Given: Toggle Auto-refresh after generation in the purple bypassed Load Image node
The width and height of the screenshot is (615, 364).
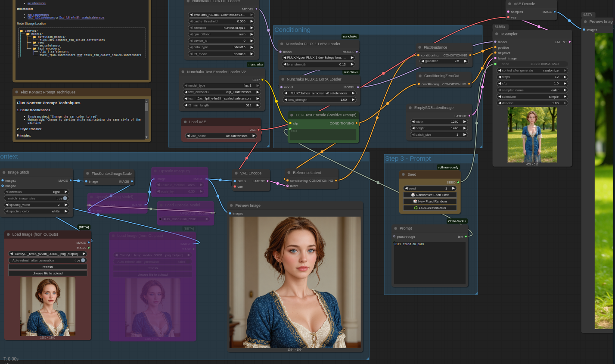Looking at the screenshot, I should (x=152, y=261).
